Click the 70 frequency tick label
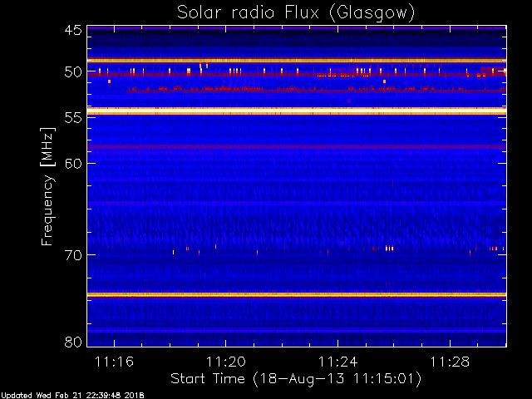The image size is (532, 399). click(x=73, y=255)
